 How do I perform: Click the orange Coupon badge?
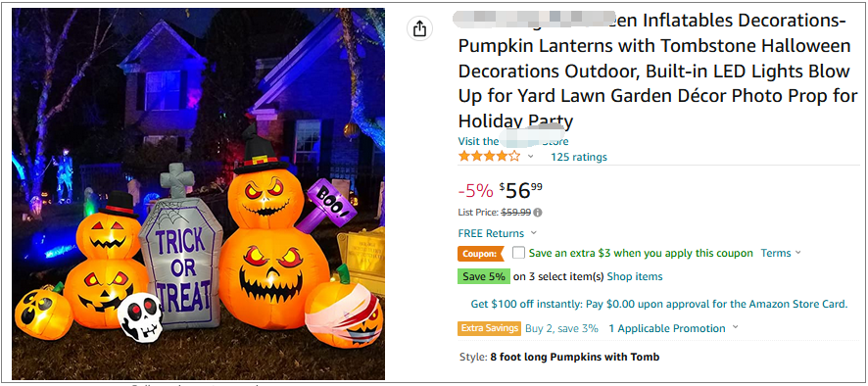(480, 254)
